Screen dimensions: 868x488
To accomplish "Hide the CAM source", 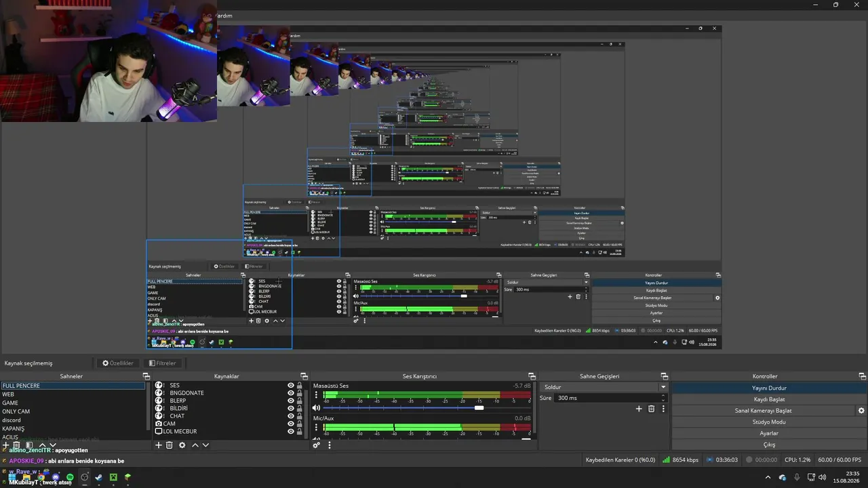I will pyautogui.click(x=291, y=424).
